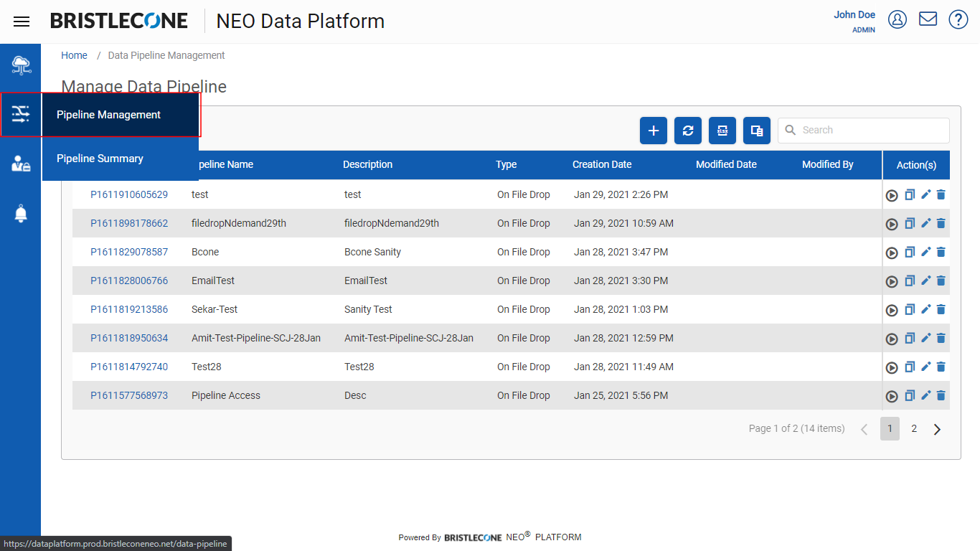Run the Pipeline Access pipeline
This screenshot has width=980, height=551.
(x=892, y=396)
